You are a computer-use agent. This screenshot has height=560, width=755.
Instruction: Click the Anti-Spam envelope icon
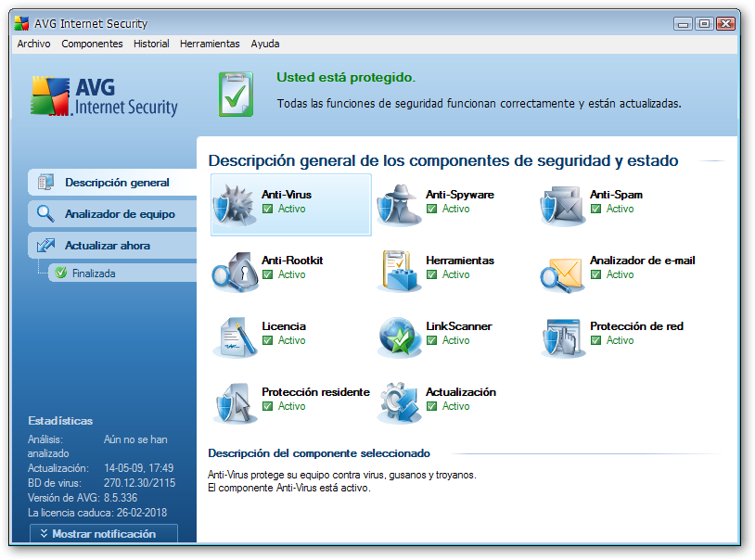pyautogui.click(x=563, y=204)
